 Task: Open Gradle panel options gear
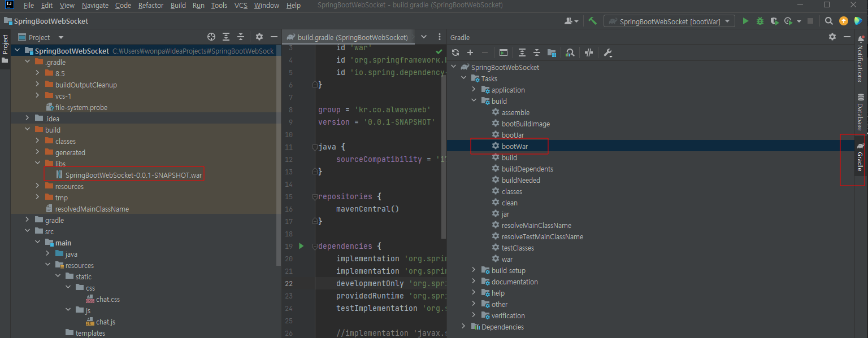pyautogui.click(x=832, y=37)
